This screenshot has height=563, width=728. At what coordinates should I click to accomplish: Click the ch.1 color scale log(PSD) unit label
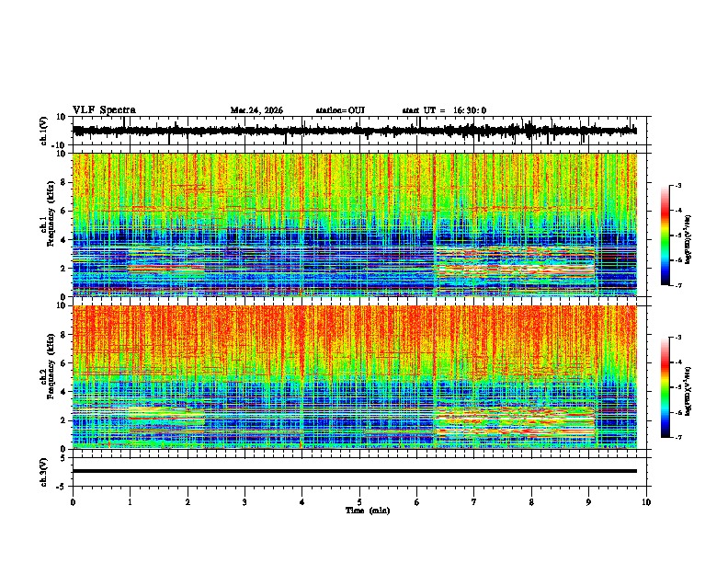click(688, 240)
